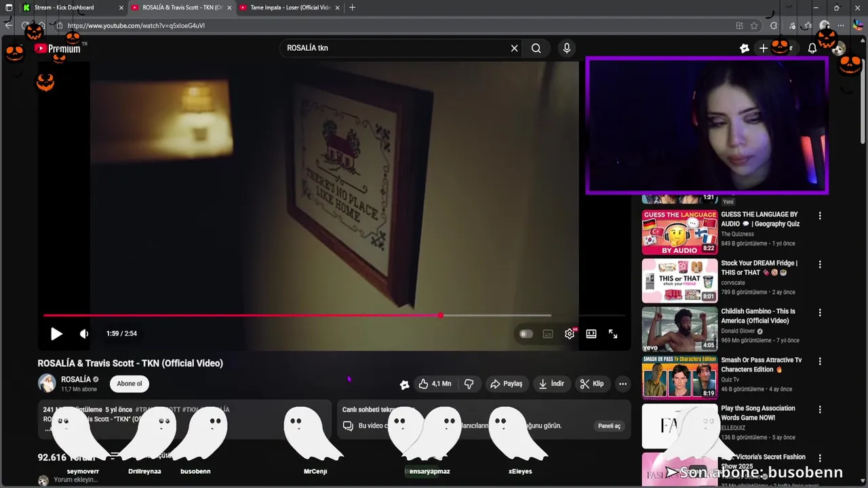This screenshot has width=868, height=488.
Task: Open menu for Stock Your DREAM Fridge
Action: pyautogui.click(x=820, y=264)
